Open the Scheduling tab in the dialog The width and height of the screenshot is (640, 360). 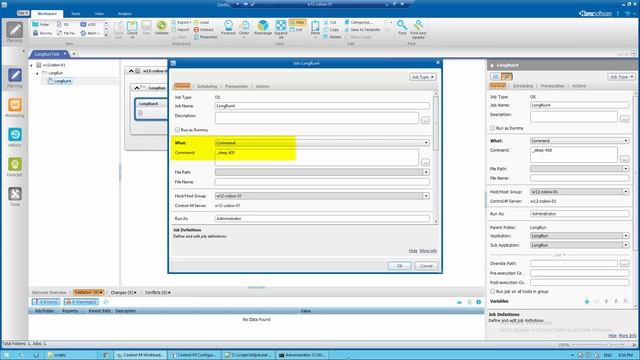click(207, 87)
